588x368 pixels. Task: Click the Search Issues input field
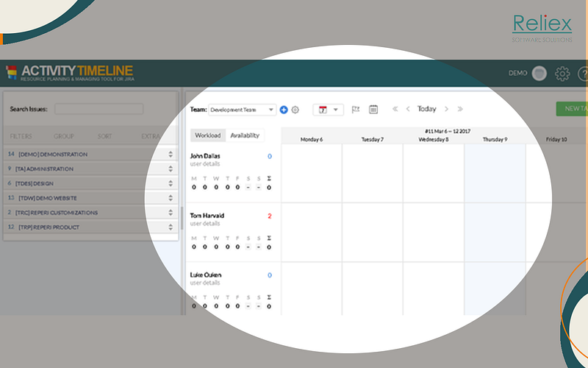coord(99,109)
